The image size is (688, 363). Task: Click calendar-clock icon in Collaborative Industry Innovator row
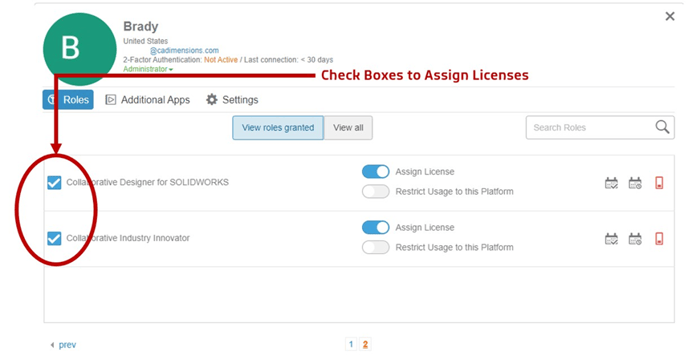[635, 239]
